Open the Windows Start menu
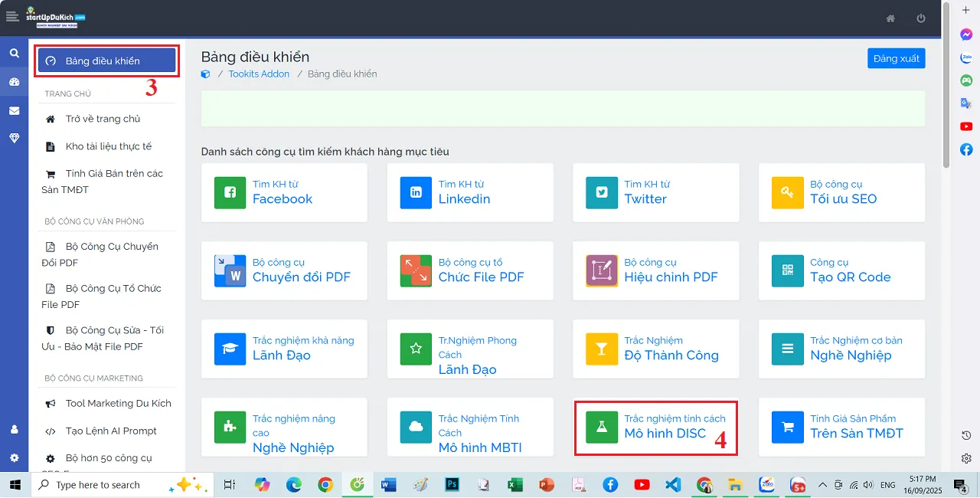The width and height of the screenshot is (980, 498). 15,485
